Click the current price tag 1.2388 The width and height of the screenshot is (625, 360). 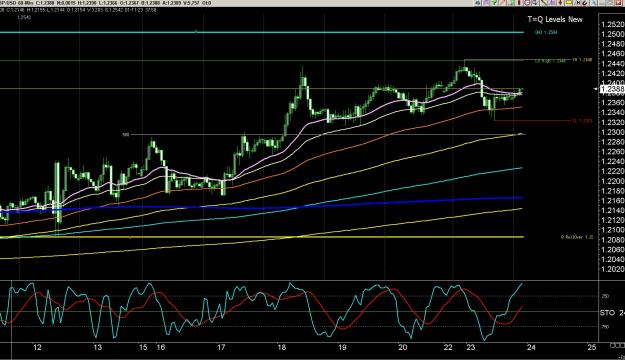pyautogui.click(x=612, y=89)
